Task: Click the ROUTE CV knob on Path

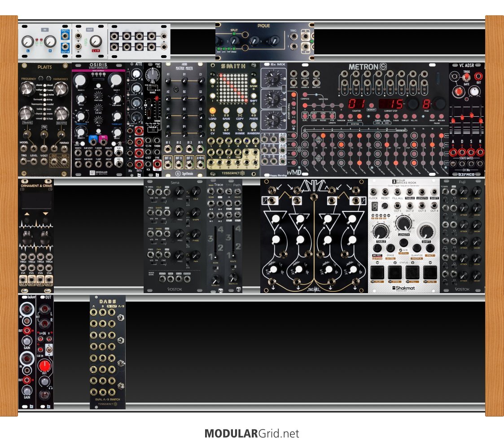Action: coord(233,278)
